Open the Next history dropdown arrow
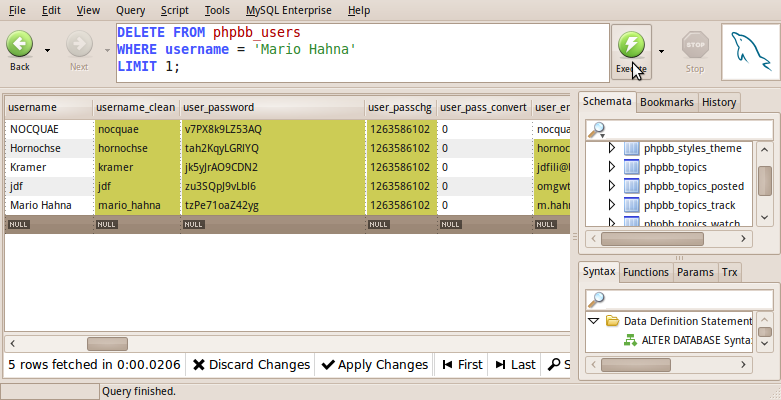The height and width of the screenshot is (400, 781). click(x=107, y=50)
